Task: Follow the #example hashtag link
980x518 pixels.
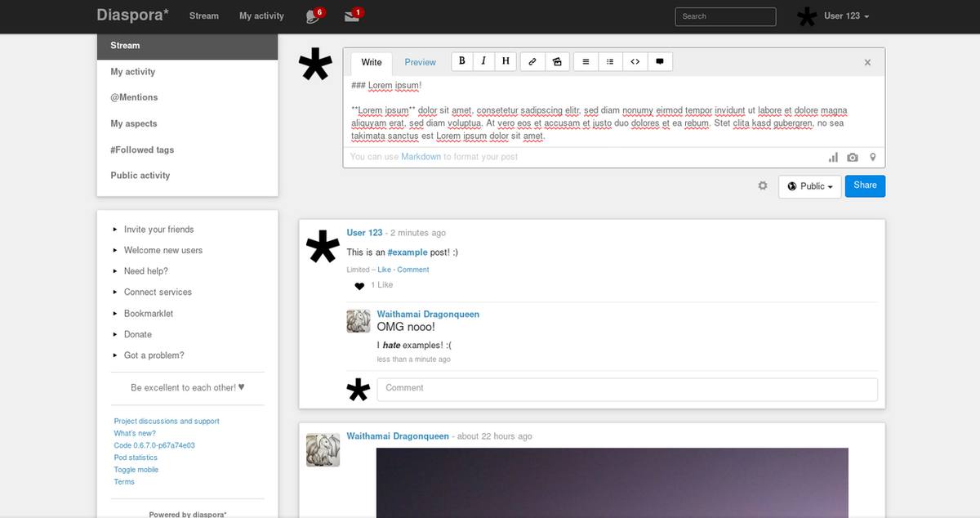Action: click(407, 252)
